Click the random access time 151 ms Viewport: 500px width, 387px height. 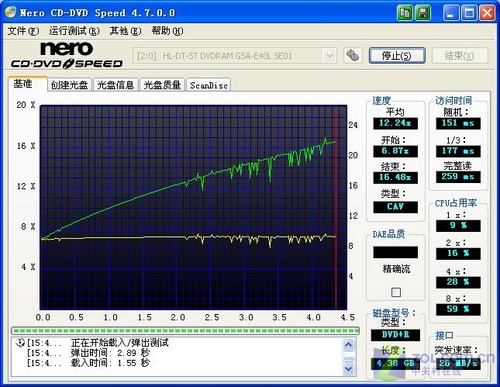tap(458, 123)
